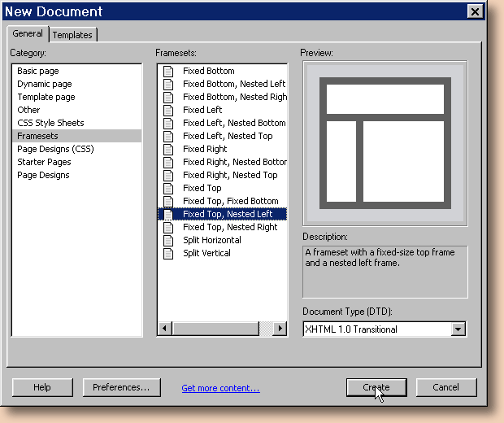Click the frameset preview thumbnail

(385, 142)
